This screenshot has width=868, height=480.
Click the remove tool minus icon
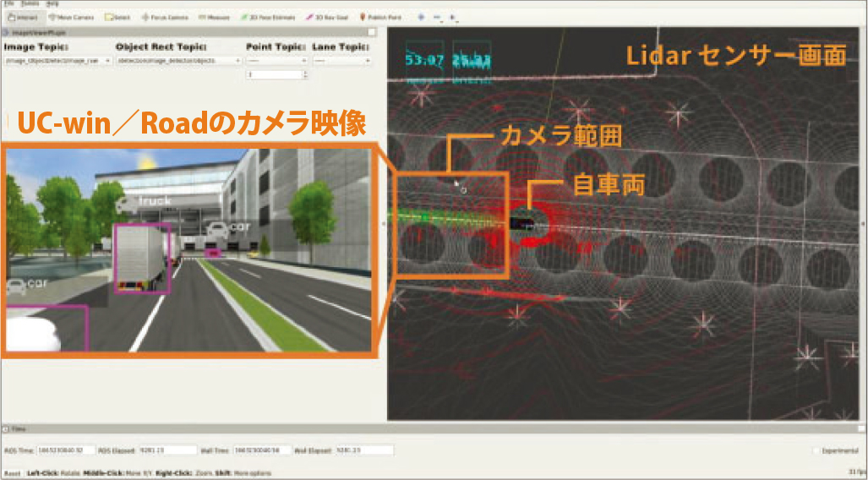click(437, 18)
